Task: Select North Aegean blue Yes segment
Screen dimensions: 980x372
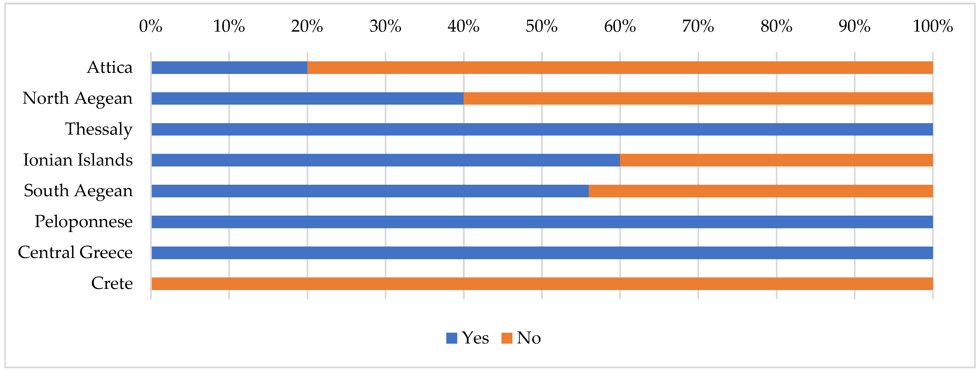Action: point(307,99)
